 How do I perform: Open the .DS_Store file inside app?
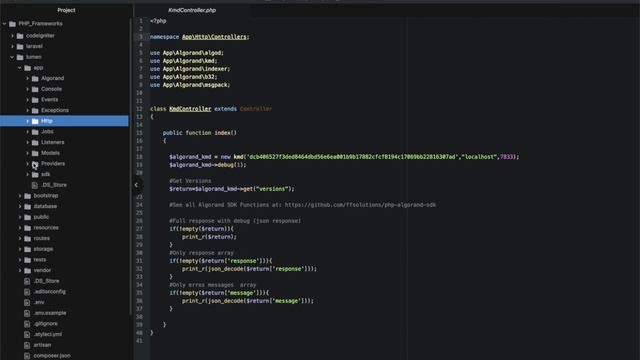pos(54,185)
